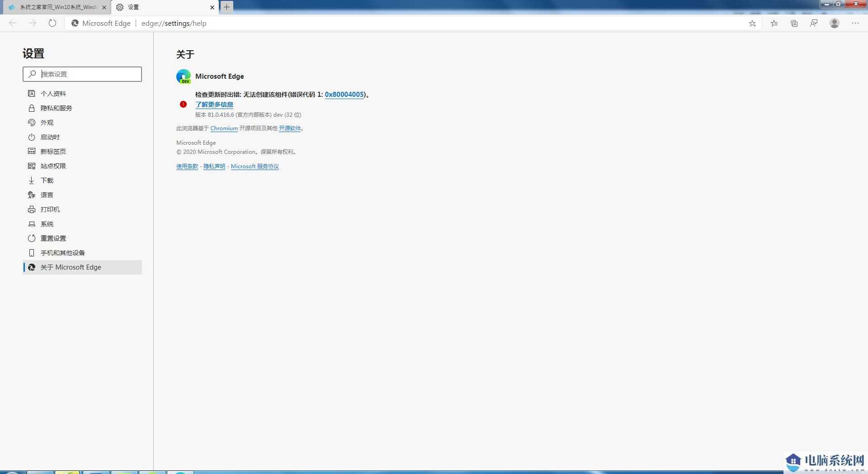Image resolution: width=868 pixels, height=474 pixels.
Task: Open 打印机 settings section
Action: pos(82,209)
